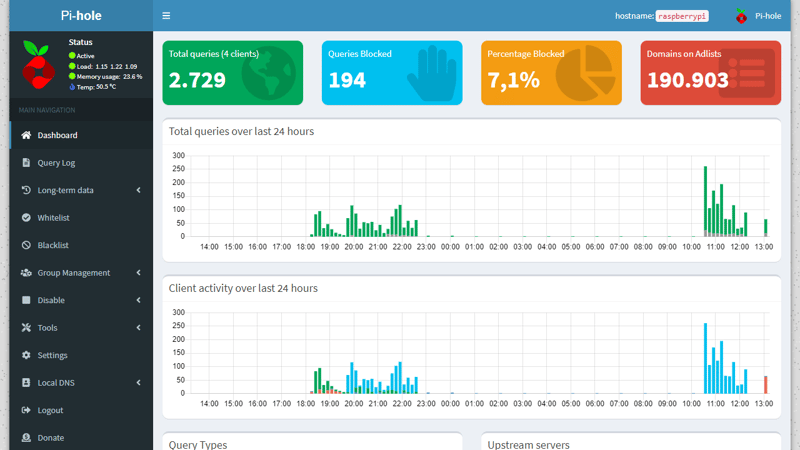This screenshot has width=800, height=450.
Task: Click the Pi-hole raspberry logo in sidebar
Action: click(39, 66)
